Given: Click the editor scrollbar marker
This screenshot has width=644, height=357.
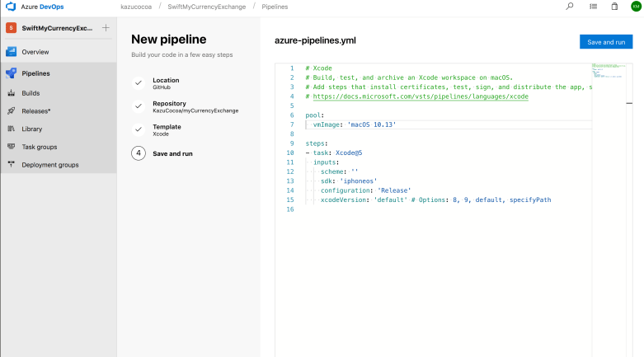Looking at the screenshot, I should [629, 103].
